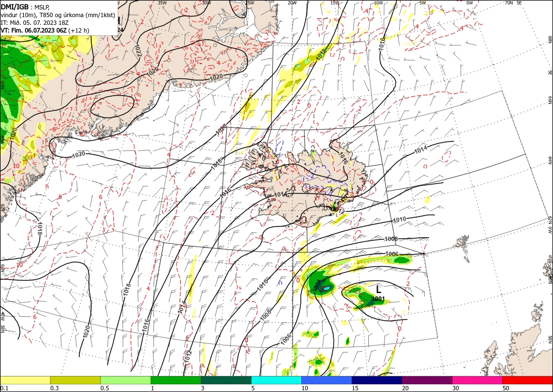Click the 'L' low pressure marker

pyautogui.click(x=378, y=290)
